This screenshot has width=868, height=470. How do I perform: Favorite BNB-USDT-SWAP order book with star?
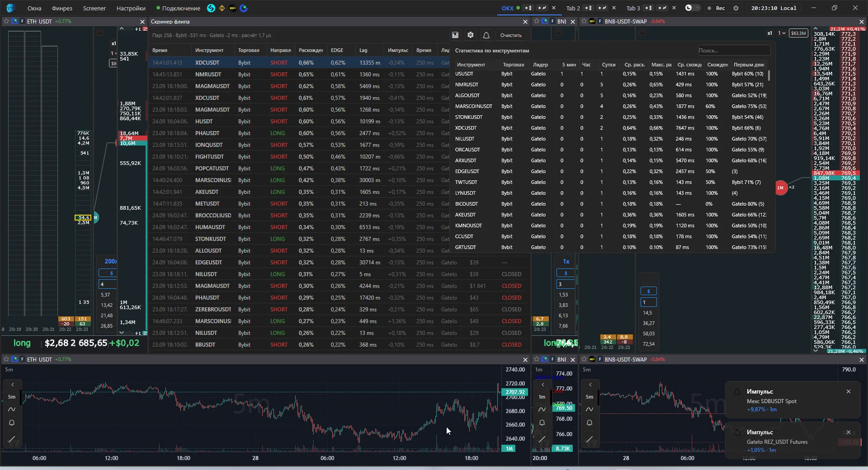[584, 21]
